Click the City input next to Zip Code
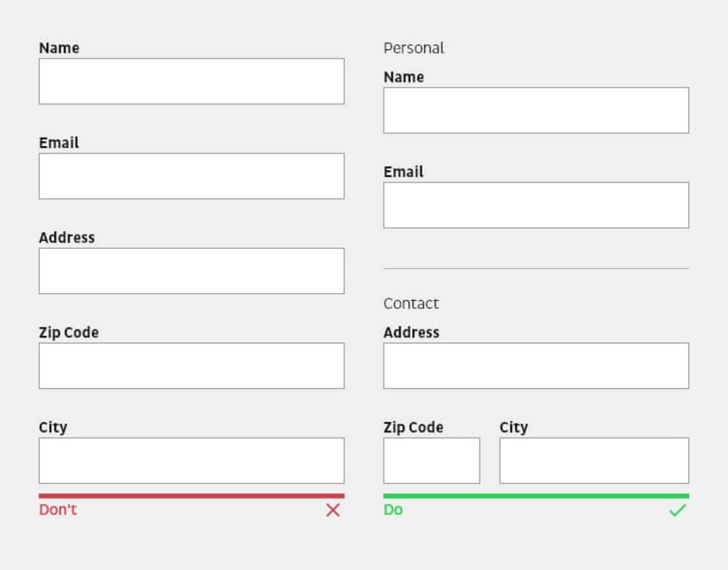Viewport: 728px width, 570px height. coord(594,460)
